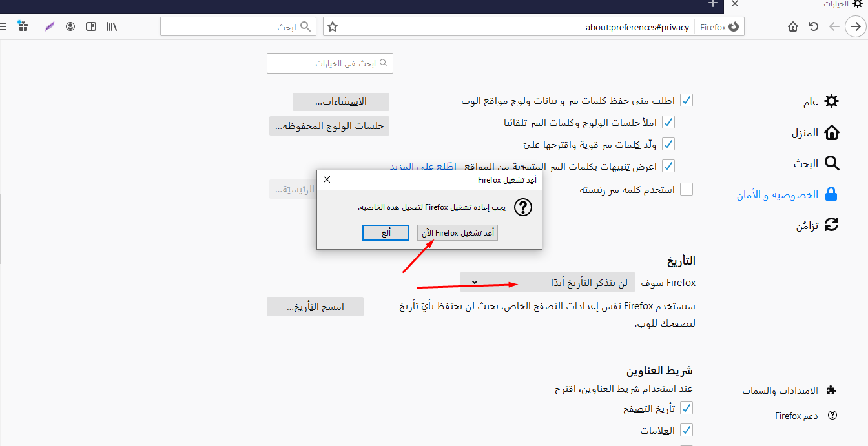Toggle العلامات bookmarks checkbox
Image resolution: width=868 pixels, height=446 pixels.
coord(687,430)
